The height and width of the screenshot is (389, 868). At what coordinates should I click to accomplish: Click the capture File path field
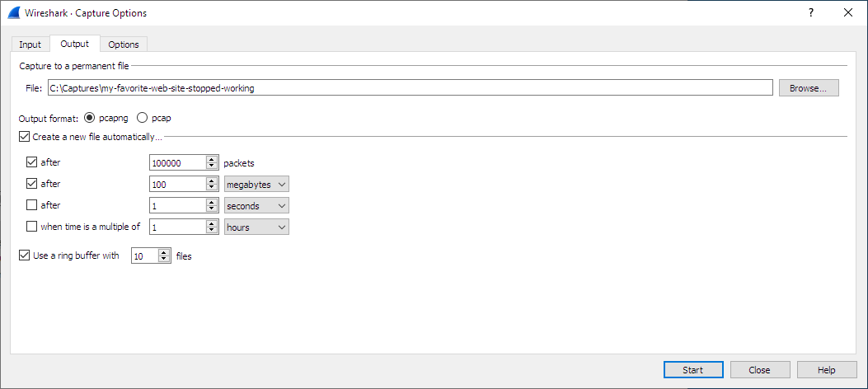(409, 88)
